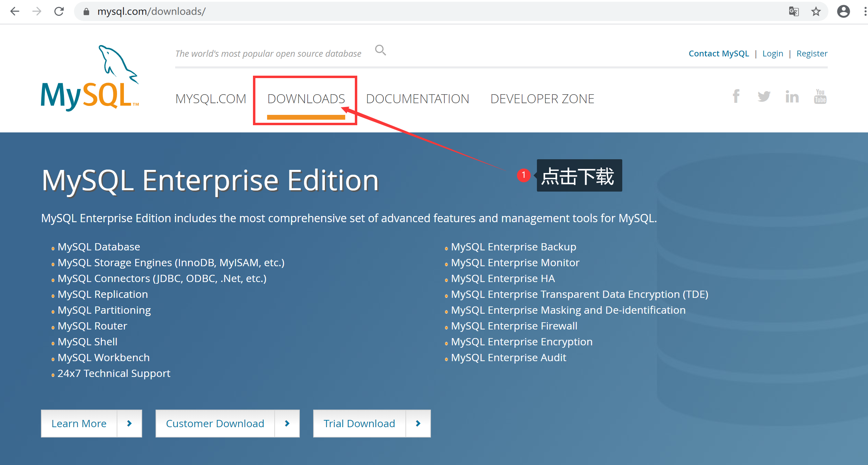This screenshot has height=465, width=868.
Task: Go back in browser history
Action: pos(15,12)
